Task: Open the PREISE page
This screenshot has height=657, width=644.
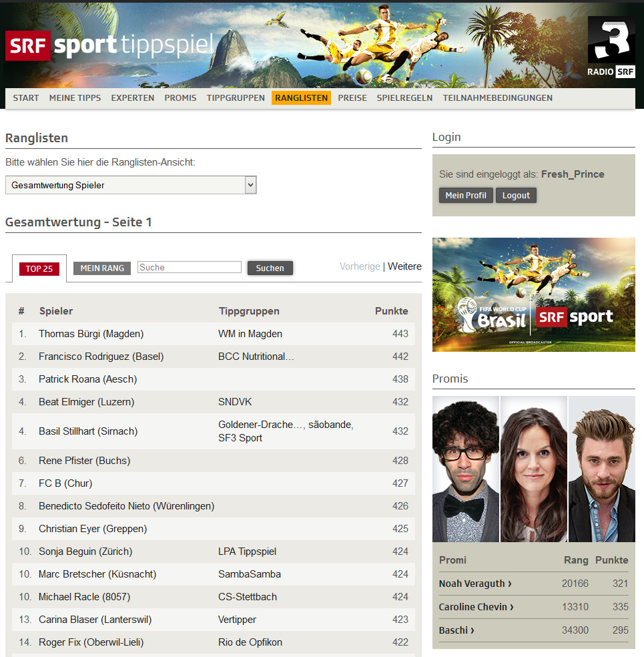Action: click(x=352, y=98)
